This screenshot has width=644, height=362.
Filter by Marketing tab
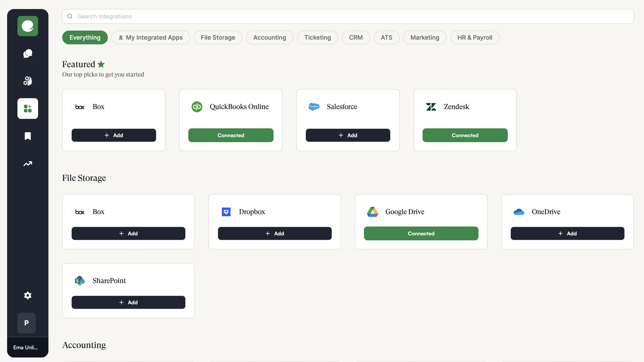[425, 37]
